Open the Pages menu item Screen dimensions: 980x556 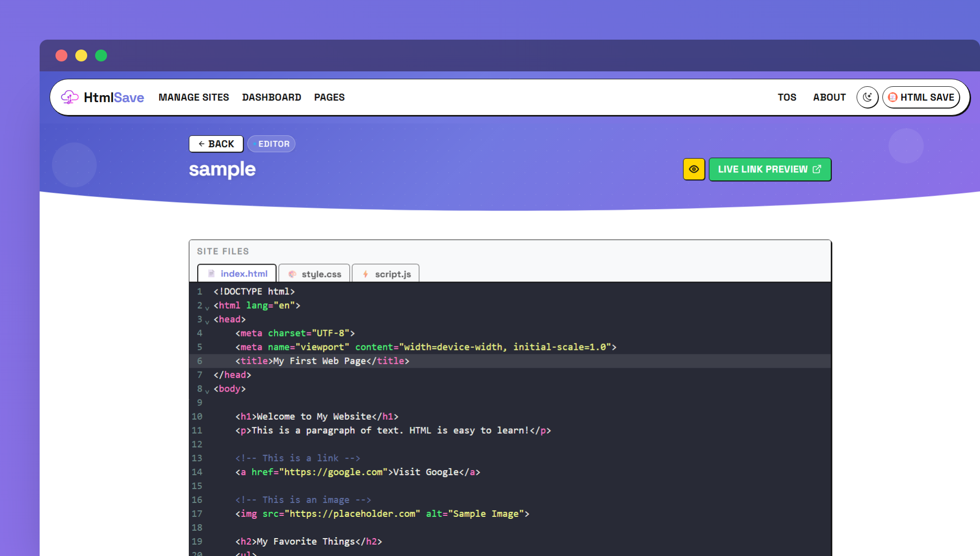coord(329,97)
